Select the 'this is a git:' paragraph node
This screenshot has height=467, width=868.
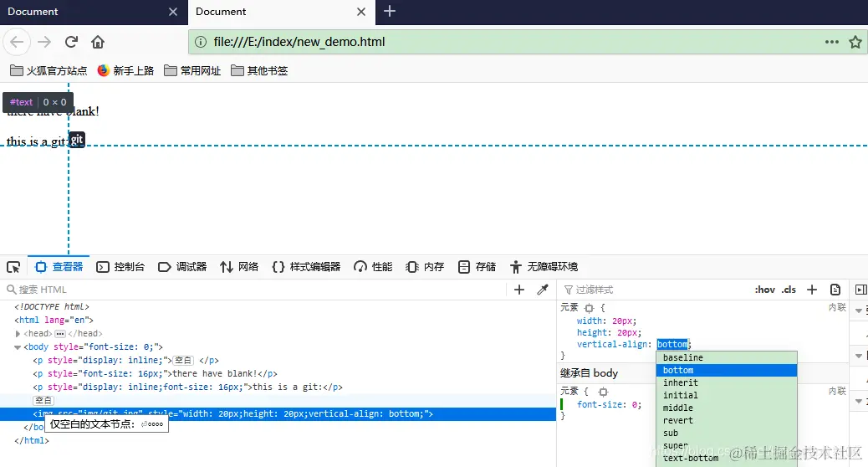pyautogui.click(x=187, y=387)
